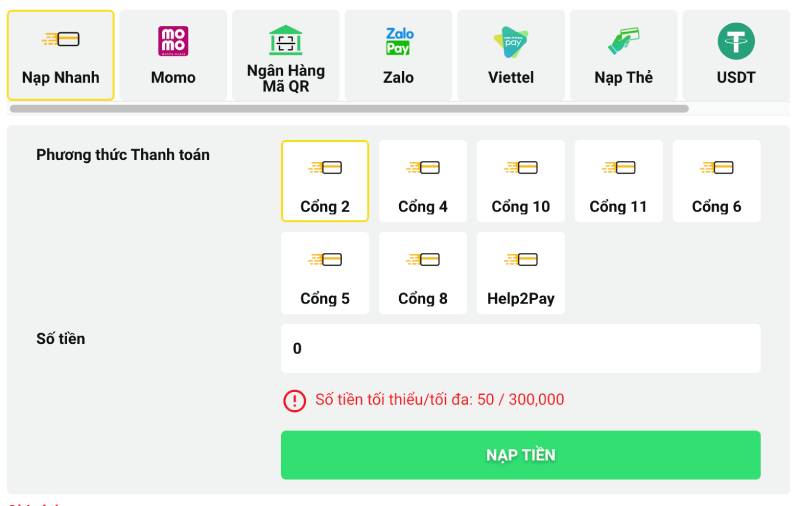800x506 pixels.
Task: Choose the Cổng 4 payment gateway
Action: click(x=423, y=181)
